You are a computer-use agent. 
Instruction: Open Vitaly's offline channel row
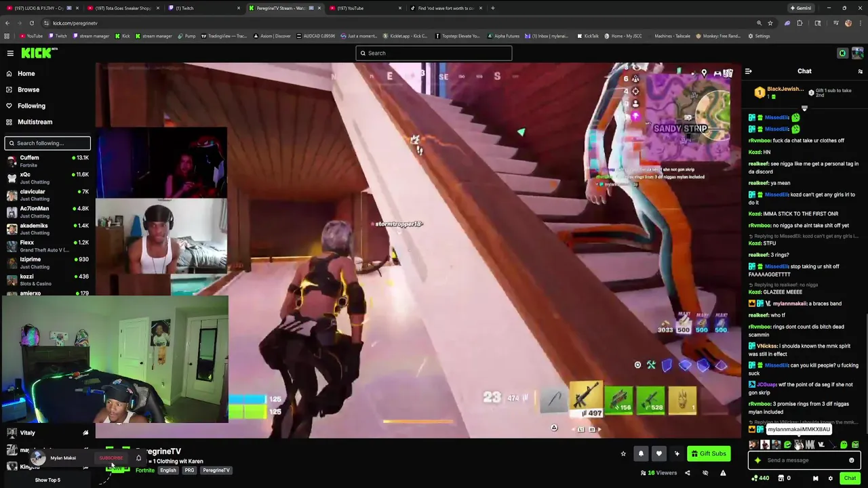coord(47,432)
